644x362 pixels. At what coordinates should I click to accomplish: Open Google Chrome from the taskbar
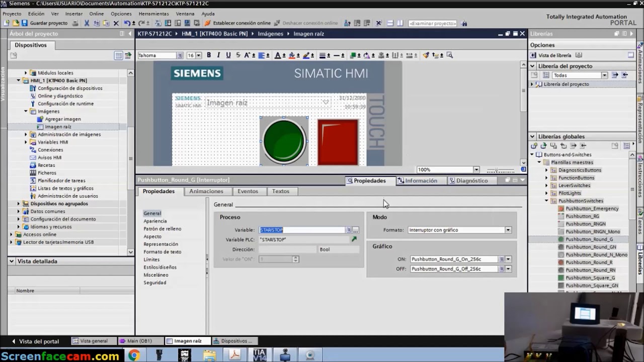pyautogui.click(x=134, y=355)
